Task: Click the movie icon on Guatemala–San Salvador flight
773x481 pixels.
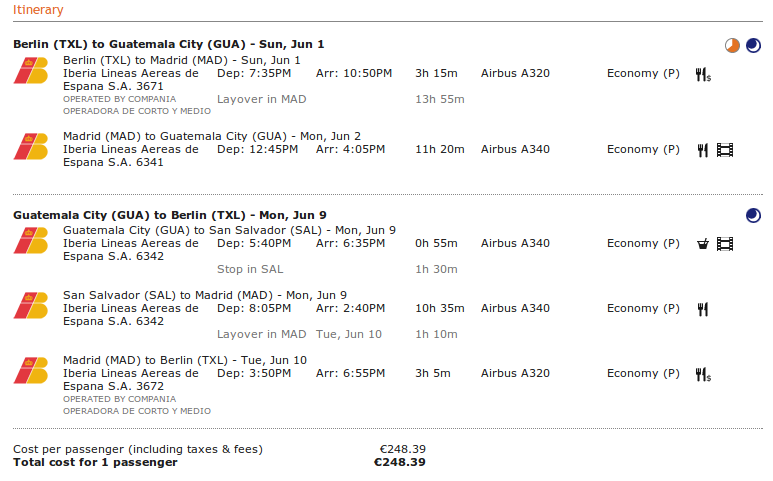Action: pyautogui.click(x=725, y=244)
